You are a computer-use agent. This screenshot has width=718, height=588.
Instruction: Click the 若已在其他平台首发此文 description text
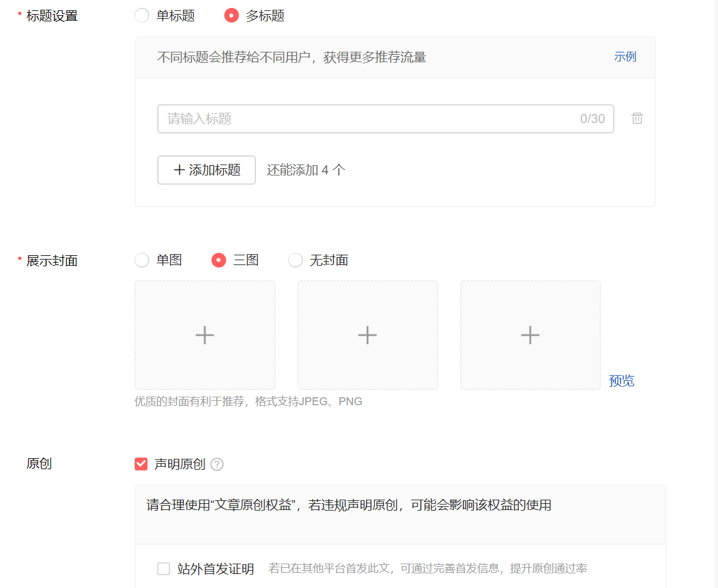(x=428, y=569)
